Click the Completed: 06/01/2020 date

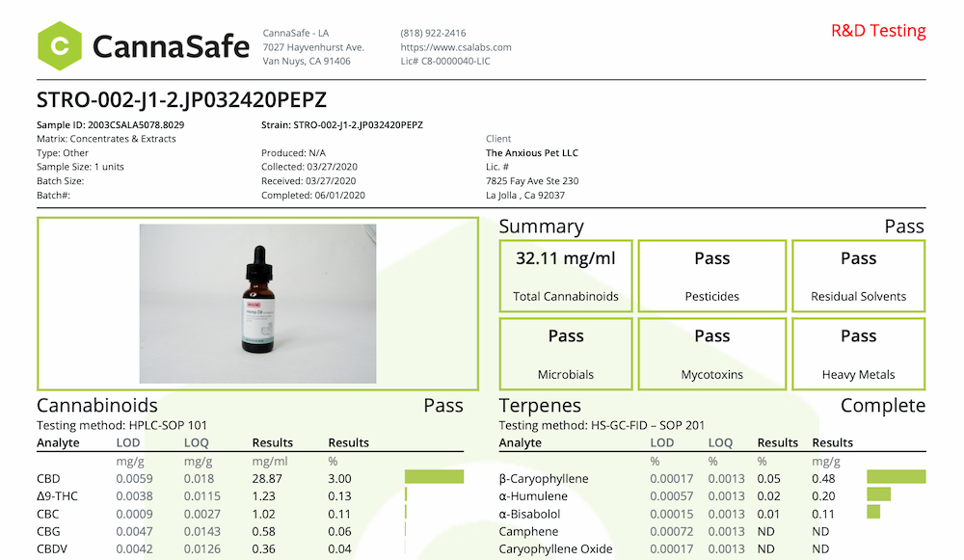(x=313, y=196)
